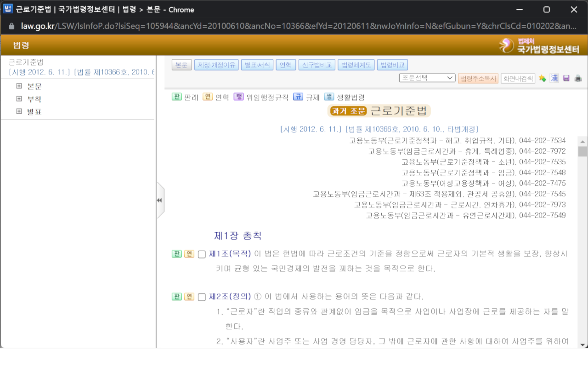Open the 조문선택 dropdown
The image size is (588, 368).
pyautogui.click(x=427, y=78)
